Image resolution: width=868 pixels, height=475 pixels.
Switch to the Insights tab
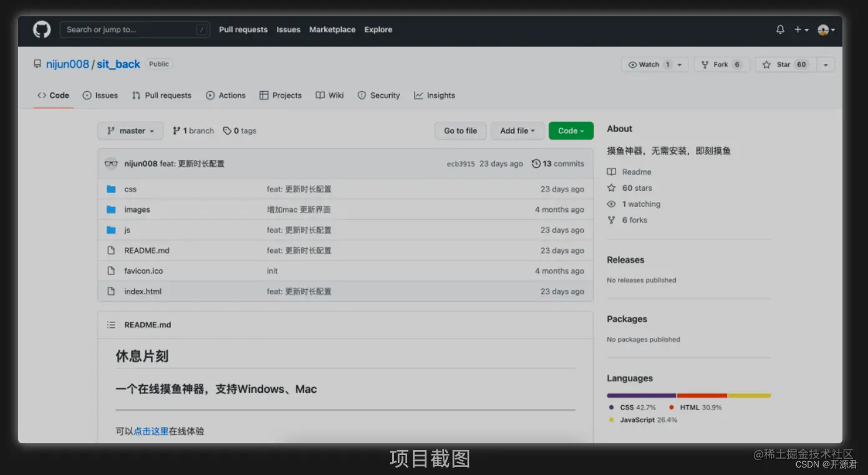point(435,95)
